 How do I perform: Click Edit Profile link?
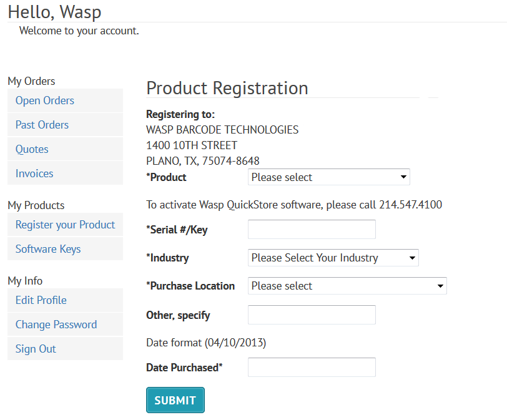tap(41, 300)
